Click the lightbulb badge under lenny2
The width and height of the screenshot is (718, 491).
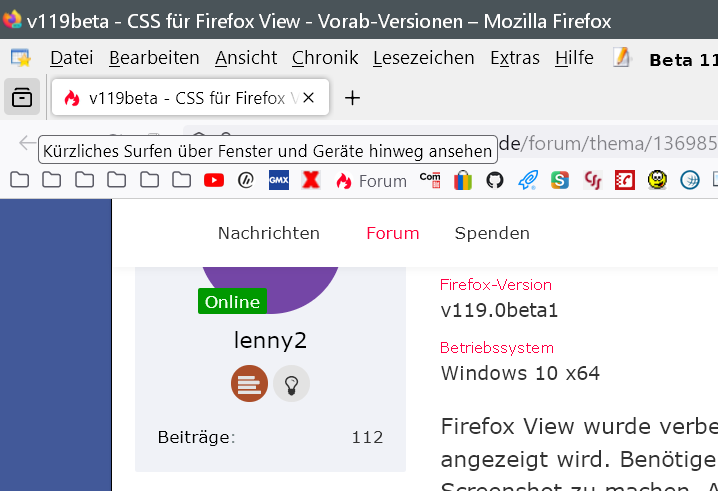[292, 382]
